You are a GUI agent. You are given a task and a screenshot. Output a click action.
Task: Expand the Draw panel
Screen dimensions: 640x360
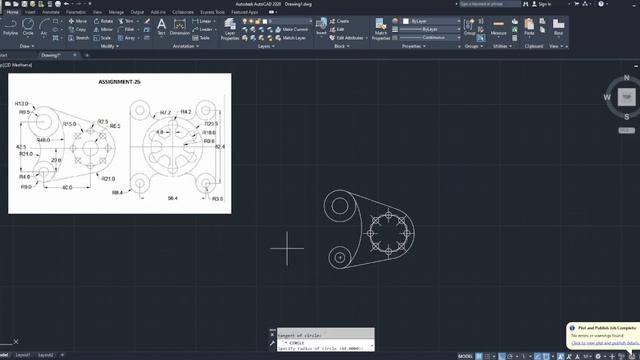[x=27, y=46]
